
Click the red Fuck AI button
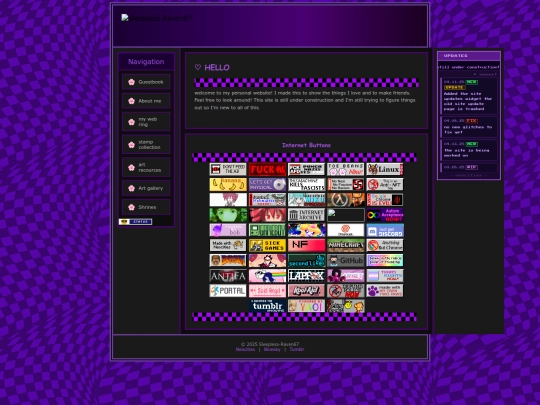(267, 169)
